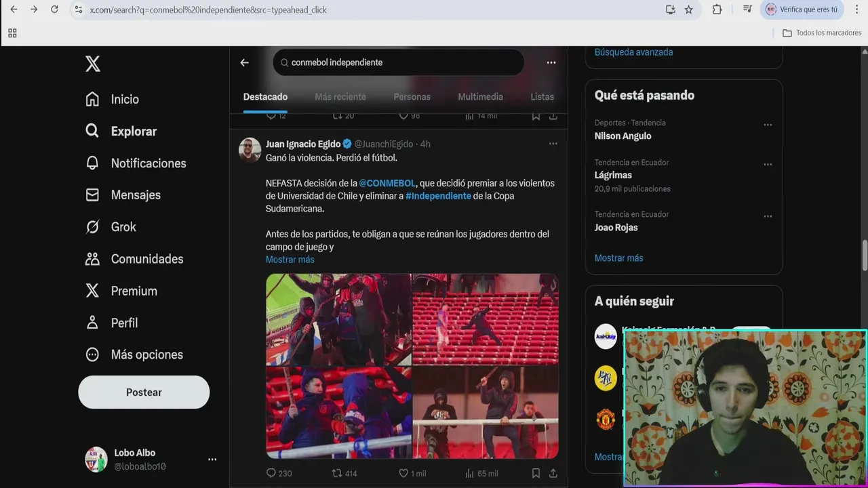The width and height of the screenshot is (868, 488).
Task: Open Búsqueda avanzada link
Action: coord(633,52)
